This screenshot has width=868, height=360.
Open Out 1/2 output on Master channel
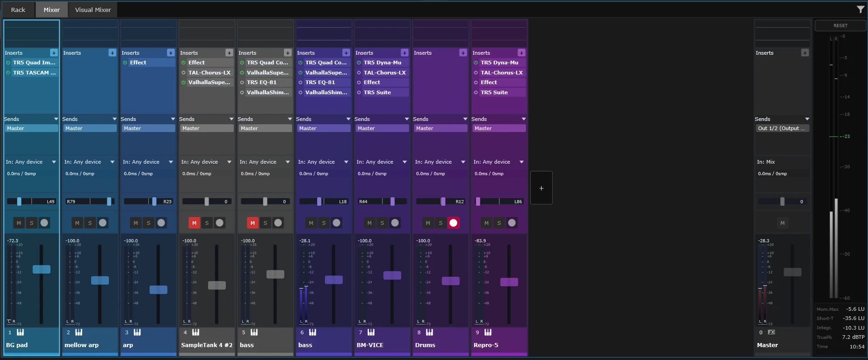click(x=783, y=128)
